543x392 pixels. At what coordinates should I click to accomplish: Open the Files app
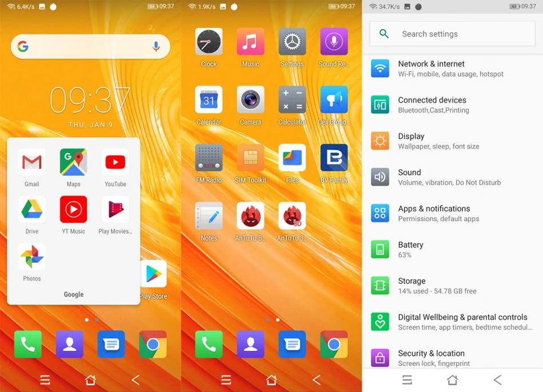tap(292, 158)
